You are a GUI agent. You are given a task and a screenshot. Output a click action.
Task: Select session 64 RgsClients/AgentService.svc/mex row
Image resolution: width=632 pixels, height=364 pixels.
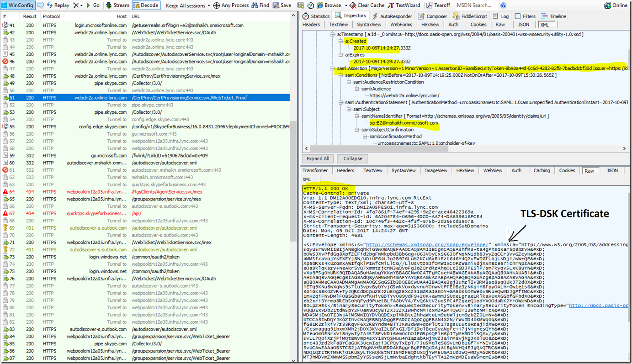coord(145,192)
